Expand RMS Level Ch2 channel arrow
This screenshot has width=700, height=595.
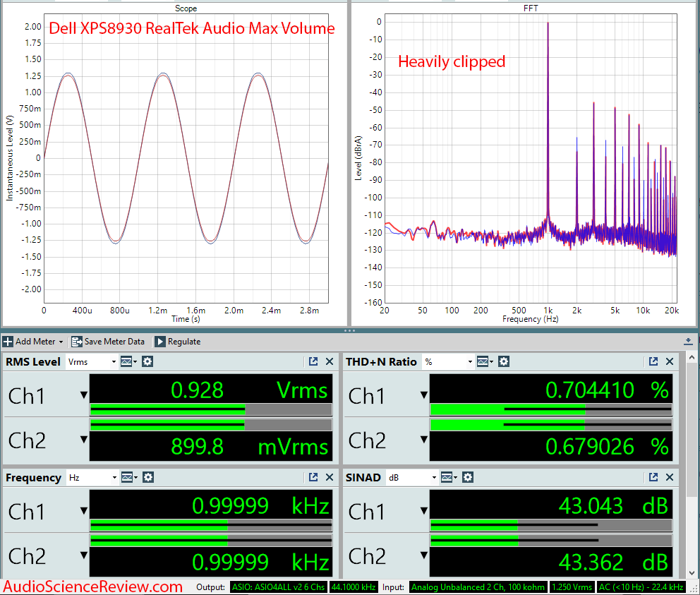point(84,440)
